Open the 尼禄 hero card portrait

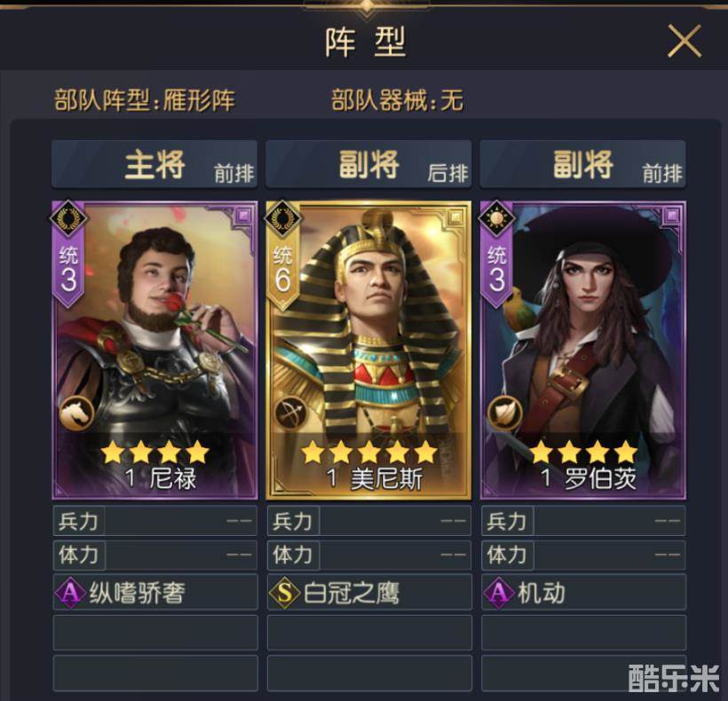154,350
